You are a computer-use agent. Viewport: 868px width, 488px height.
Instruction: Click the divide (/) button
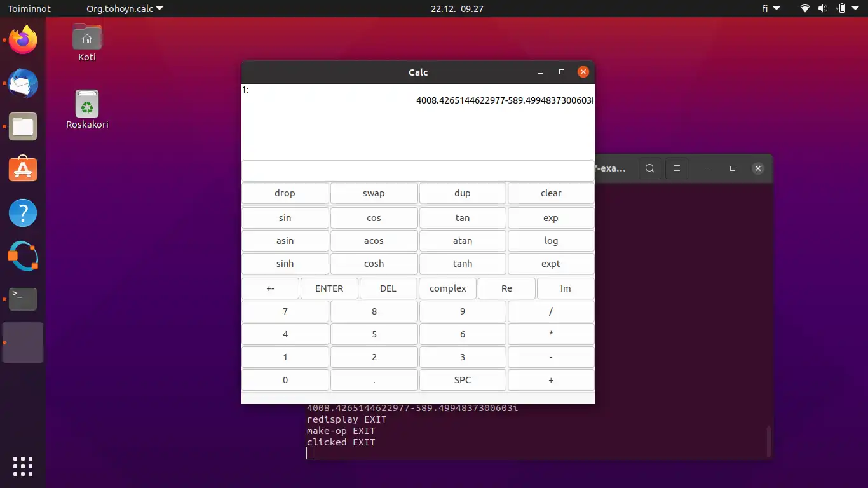click(x=551, y=311)
